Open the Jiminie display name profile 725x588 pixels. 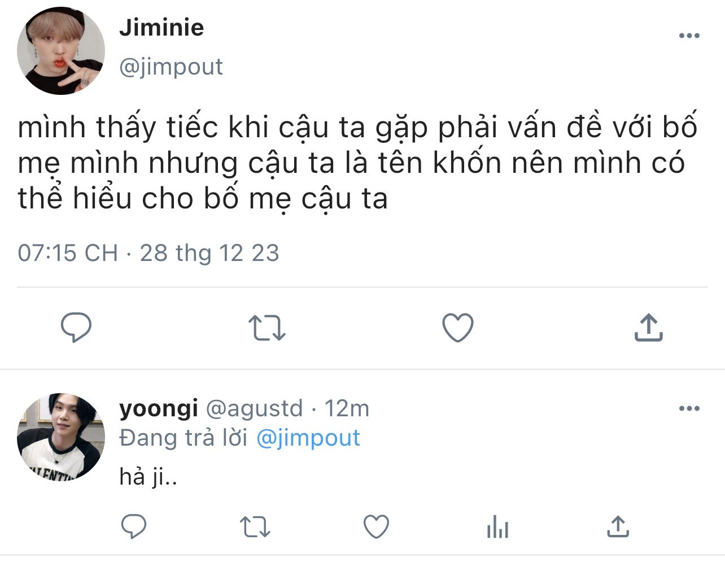click(x=161, y=27)
